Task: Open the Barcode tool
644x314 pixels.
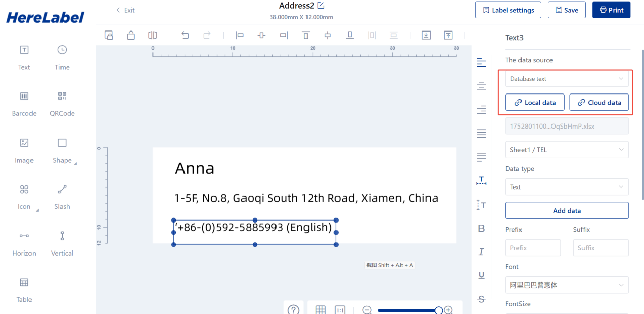Action: coord(24,104)
